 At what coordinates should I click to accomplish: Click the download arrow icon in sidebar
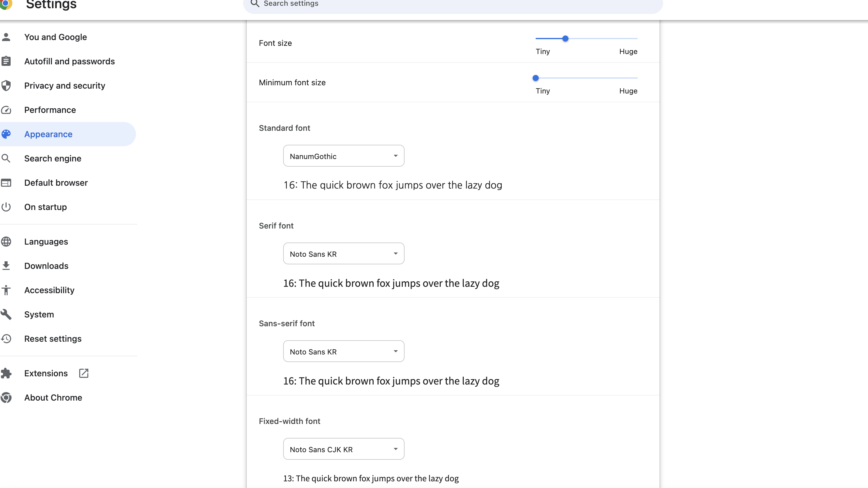(6, 266)
